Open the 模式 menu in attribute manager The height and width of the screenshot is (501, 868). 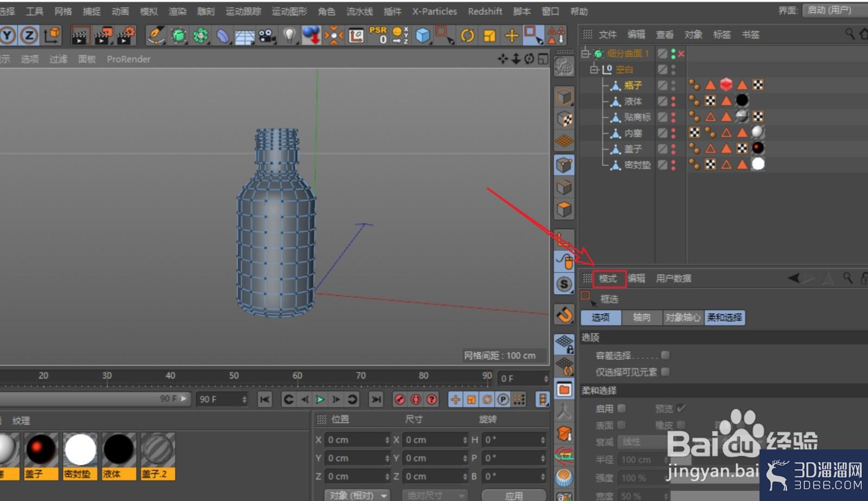tap(608, 278)
